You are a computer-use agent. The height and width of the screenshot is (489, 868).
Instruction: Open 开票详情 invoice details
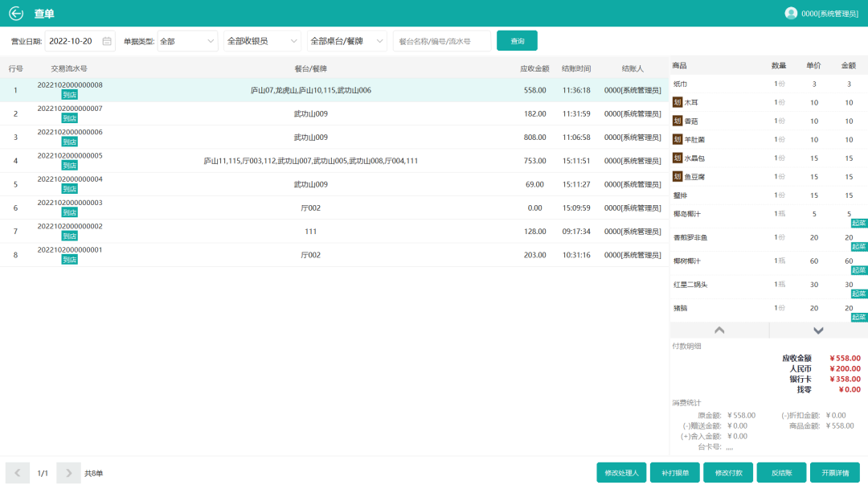[x=834, y=473]
